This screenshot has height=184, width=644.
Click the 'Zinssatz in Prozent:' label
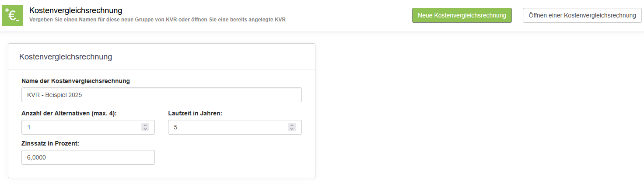click(50, 143)
